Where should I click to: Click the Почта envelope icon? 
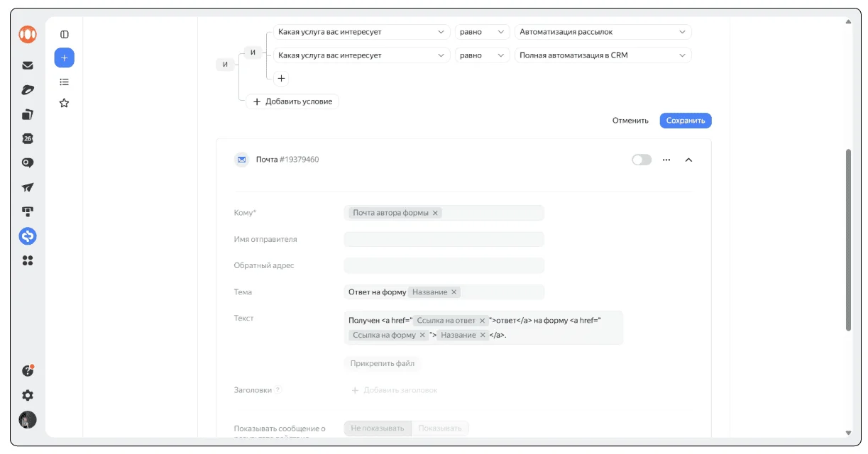click(x=242, y=160)
